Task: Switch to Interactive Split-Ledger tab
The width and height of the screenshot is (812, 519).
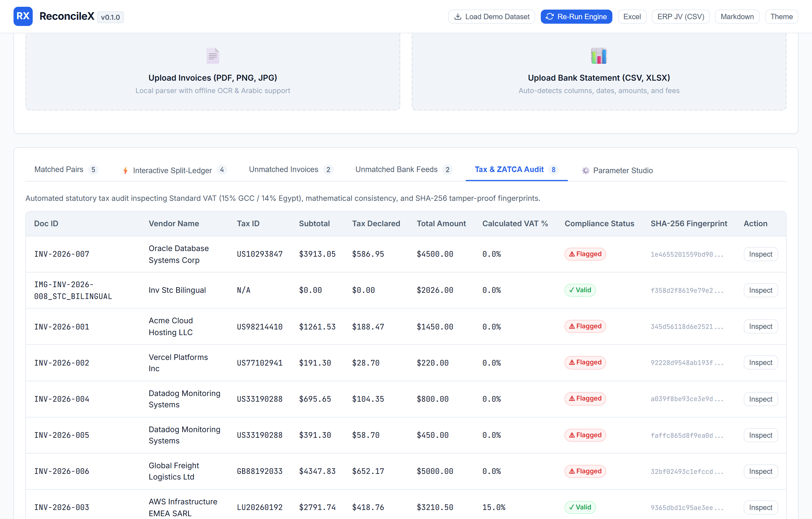Action: click(175, 170)
